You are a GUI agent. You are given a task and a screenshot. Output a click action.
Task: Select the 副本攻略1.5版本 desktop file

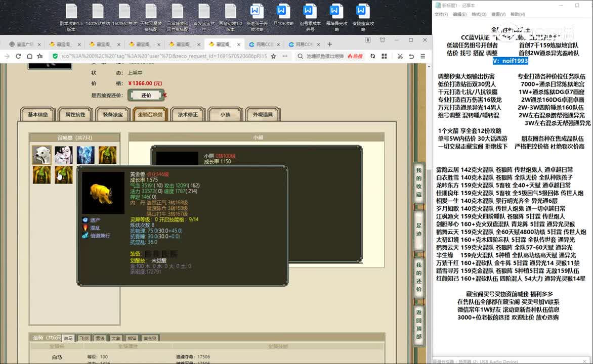click(x=71, y=17)
